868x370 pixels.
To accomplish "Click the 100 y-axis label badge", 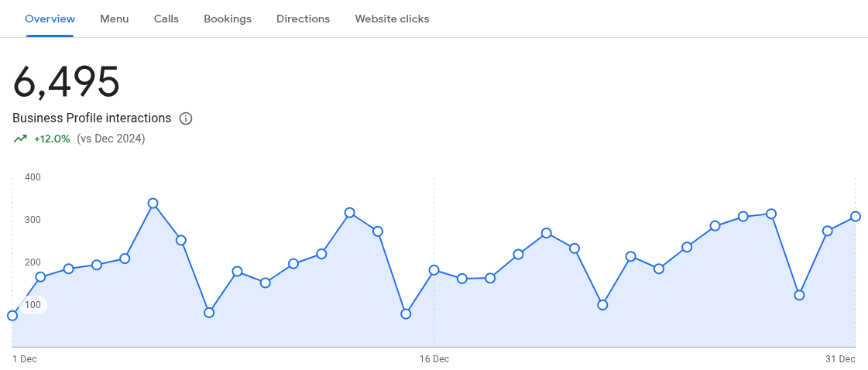I will pyautogui.click(x=33, y=305).
